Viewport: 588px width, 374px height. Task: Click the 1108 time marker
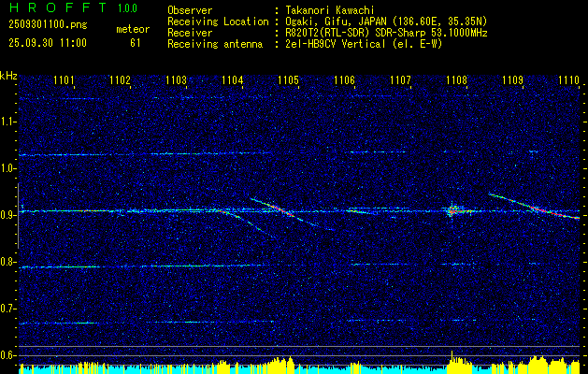(x=457, y=79)
